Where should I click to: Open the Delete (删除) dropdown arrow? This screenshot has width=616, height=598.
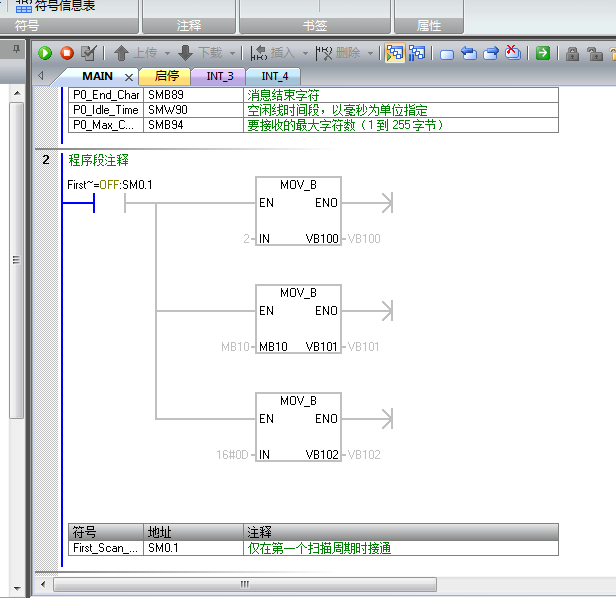click(370, 53)
